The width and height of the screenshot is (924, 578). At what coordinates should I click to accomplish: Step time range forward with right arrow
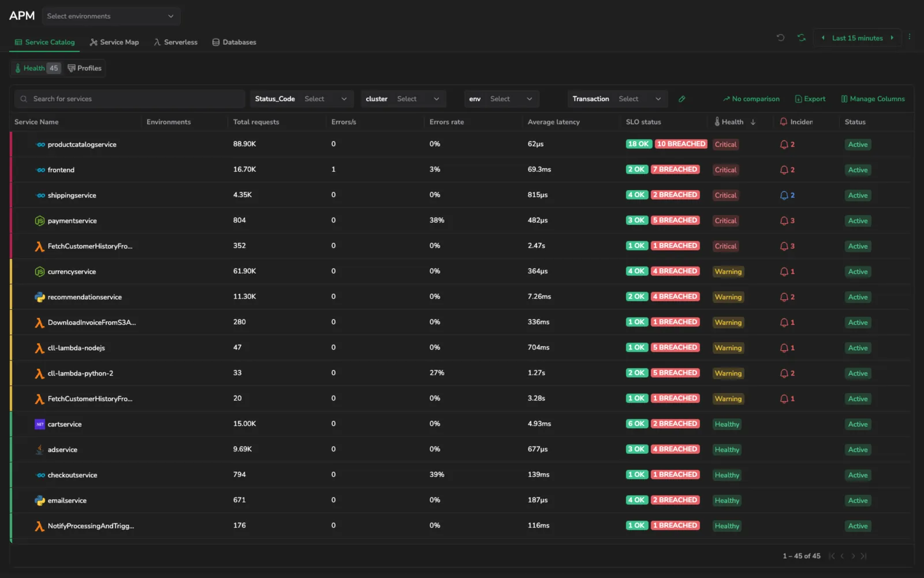tap(892, 38)
